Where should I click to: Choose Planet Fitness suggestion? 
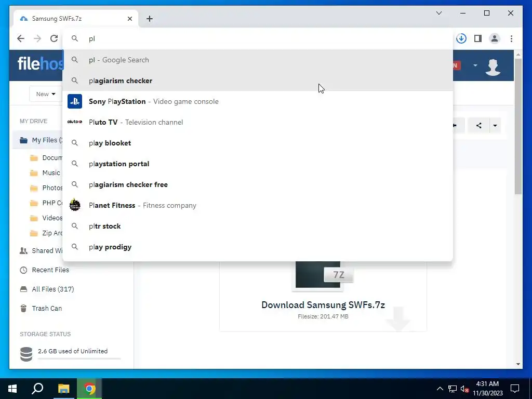coord(258,205)
